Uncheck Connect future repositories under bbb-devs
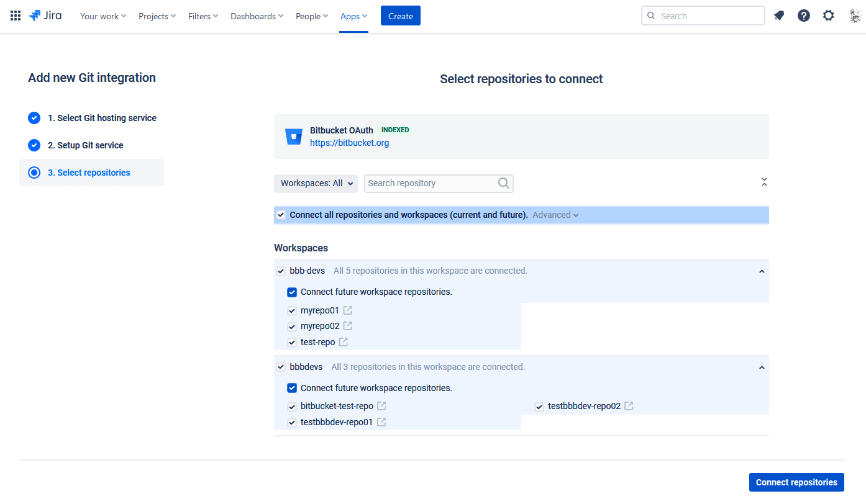 tap(292, 292)
